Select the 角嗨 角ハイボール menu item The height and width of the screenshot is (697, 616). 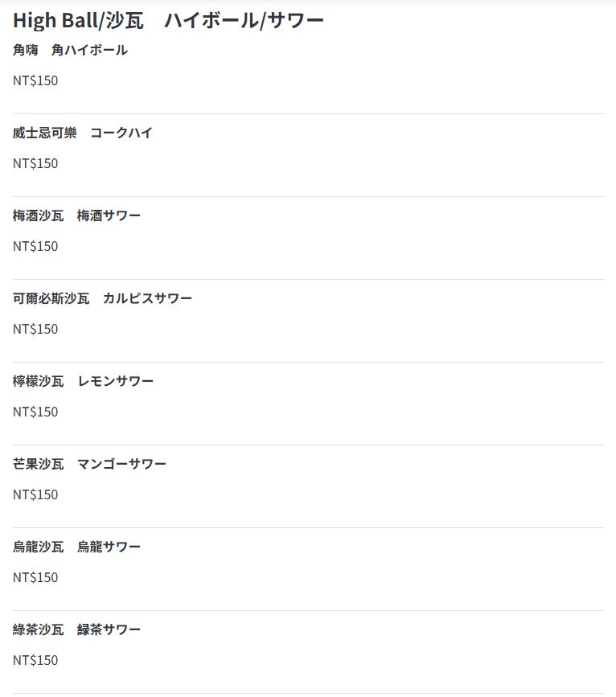pyautogui.click(x=70, y=50)
